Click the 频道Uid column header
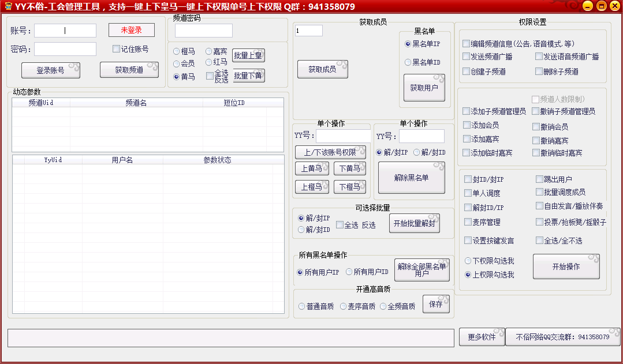Screen dimensions: 623x364 [41, 103]
